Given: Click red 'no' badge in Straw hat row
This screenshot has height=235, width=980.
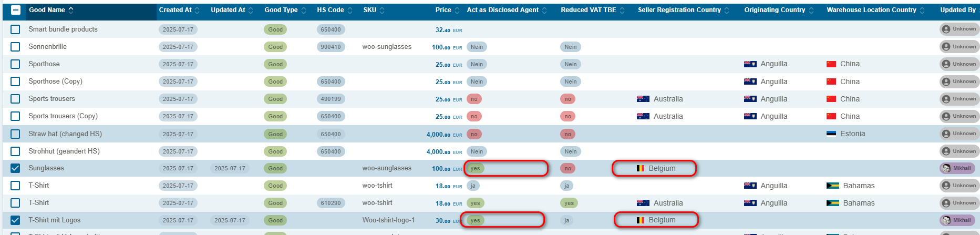Looking at the screenshot, I should 474,134.
